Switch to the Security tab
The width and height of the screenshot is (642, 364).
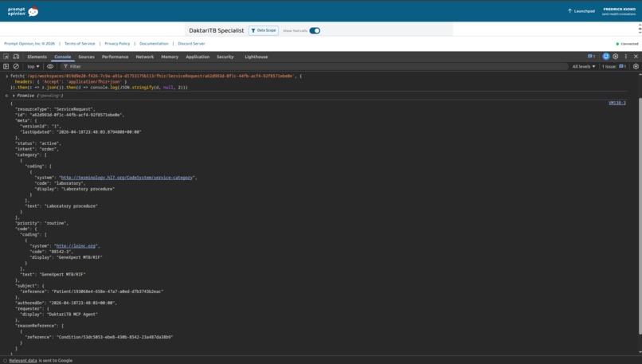[x=225, y=57]
